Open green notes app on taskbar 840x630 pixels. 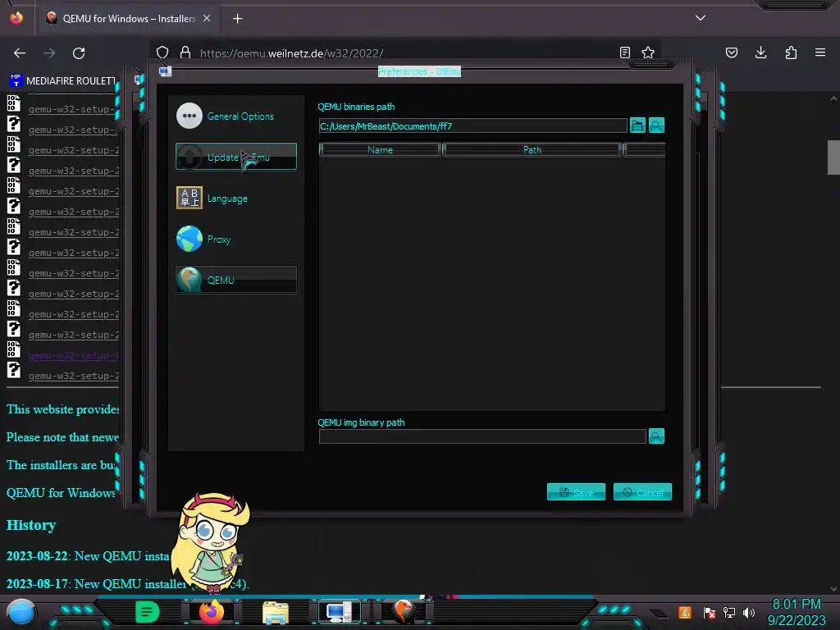tap(147, 612)
